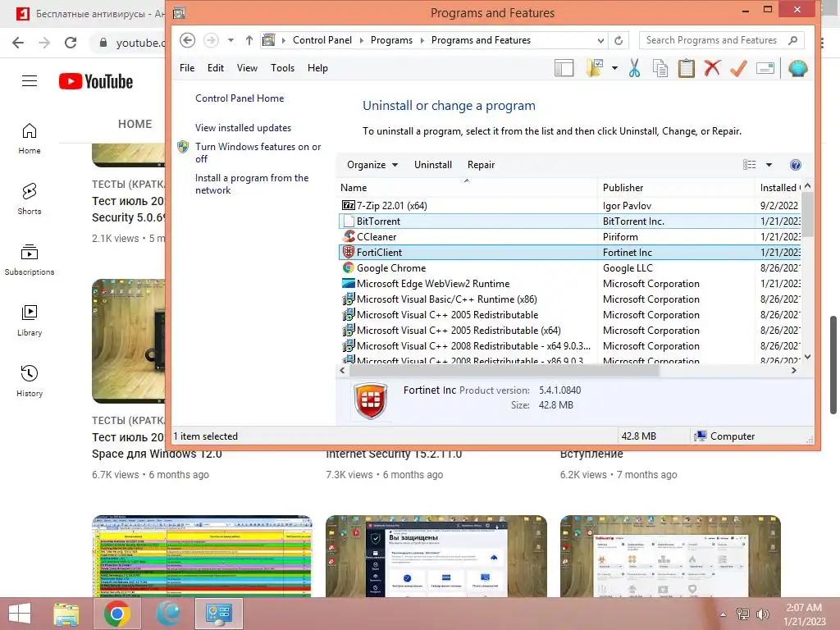Click the YouTube logo in Chrome
This screenshot has height=630, width=840.
click(x=96, y=81)
